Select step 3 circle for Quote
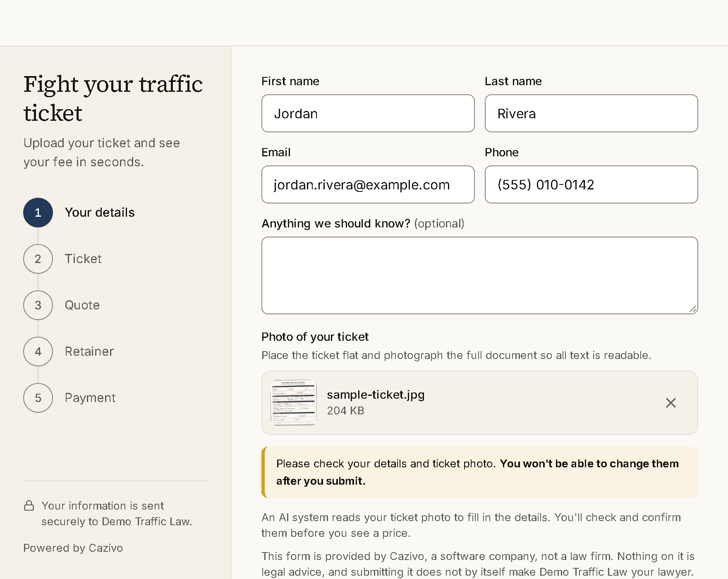Image resolution: width=728 pixels, height=579 pixels. pyautogui.click(x=38, y=305)
